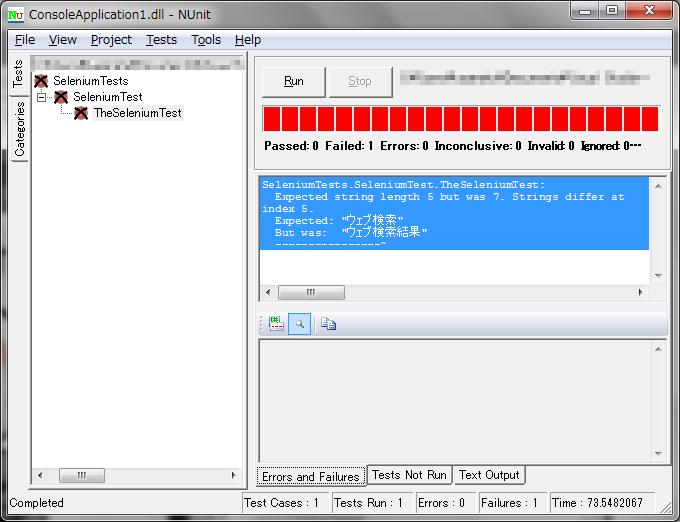Click the red test progress bar
The image size is (680, 522).
(x=461, y=119)
